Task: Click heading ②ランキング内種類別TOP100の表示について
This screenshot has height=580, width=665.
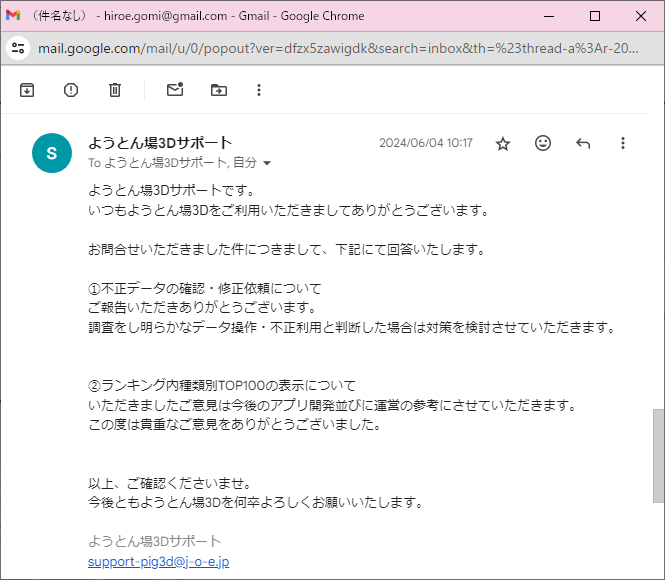Action: (222, 385)
